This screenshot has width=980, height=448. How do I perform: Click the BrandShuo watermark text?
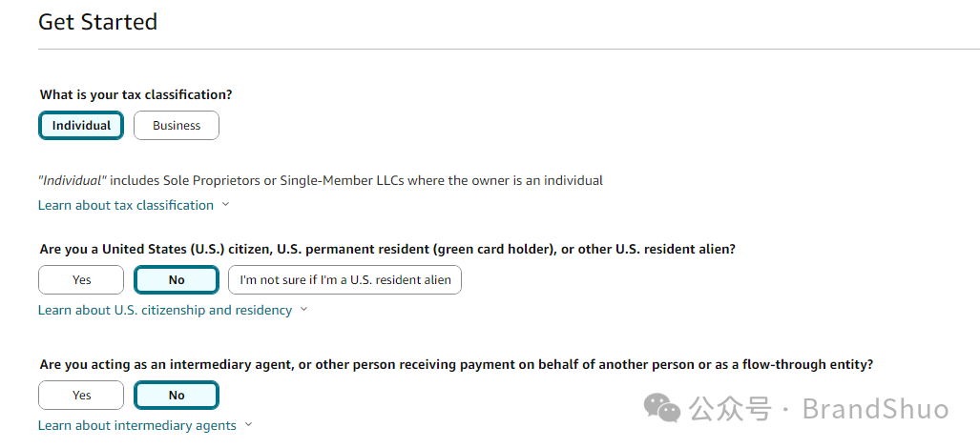click(875, 410)
